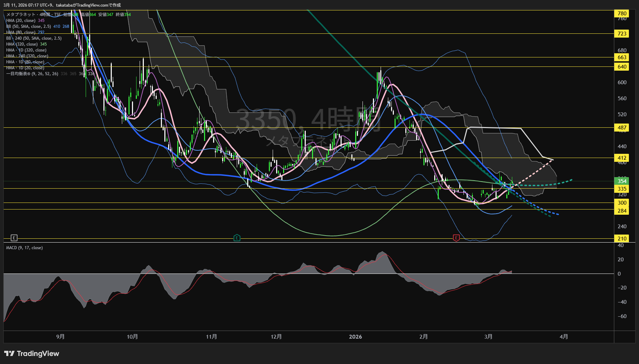Select the 723 price line label
The height and width of the screenshot is (364, 639).
(622, 34)
